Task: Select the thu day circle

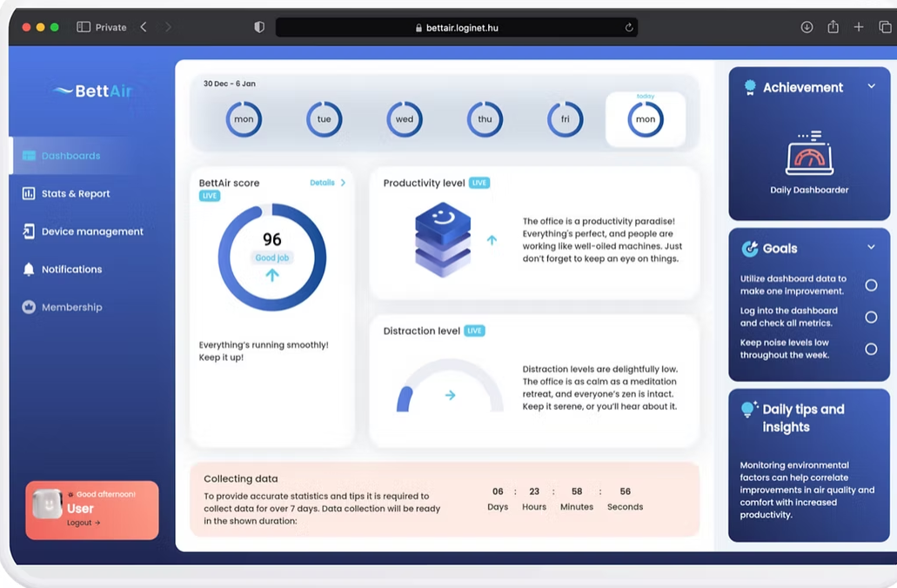Action: coord(485,119)
